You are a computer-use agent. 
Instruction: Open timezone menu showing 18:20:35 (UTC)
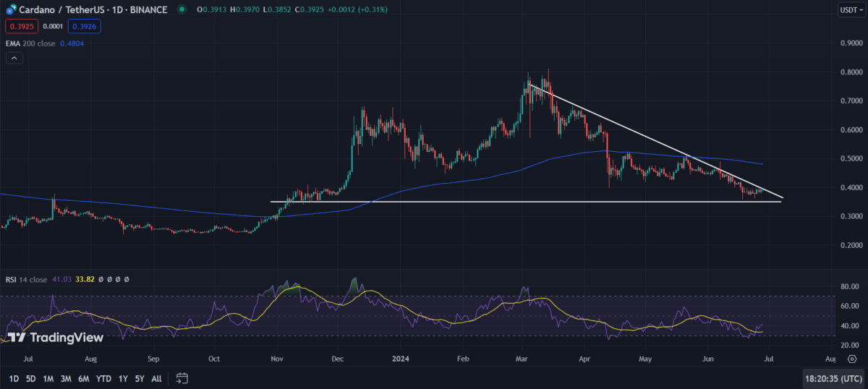pos(832,378)
